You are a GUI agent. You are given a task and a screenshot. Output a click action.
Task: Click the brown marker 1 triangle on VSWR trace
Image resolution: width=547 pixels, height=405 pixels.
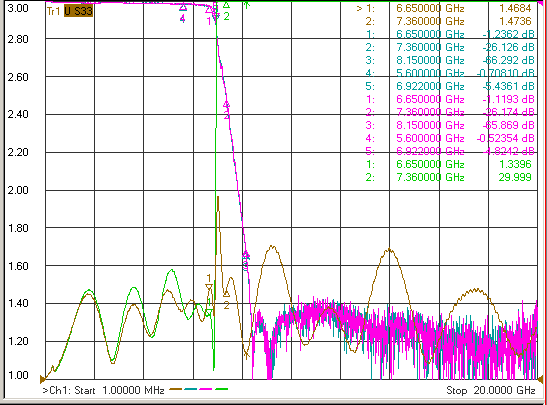(209, 287)
